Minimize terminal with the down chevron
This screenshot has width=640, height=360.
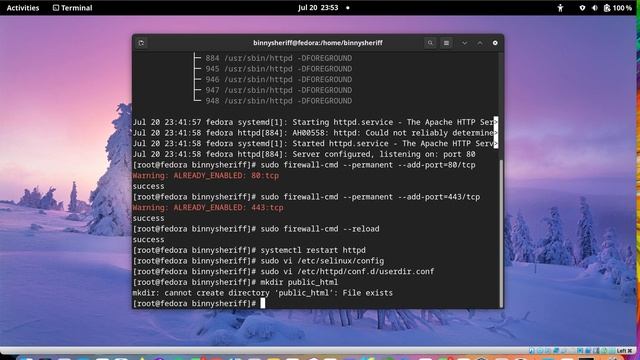click(x=464, y=43)
